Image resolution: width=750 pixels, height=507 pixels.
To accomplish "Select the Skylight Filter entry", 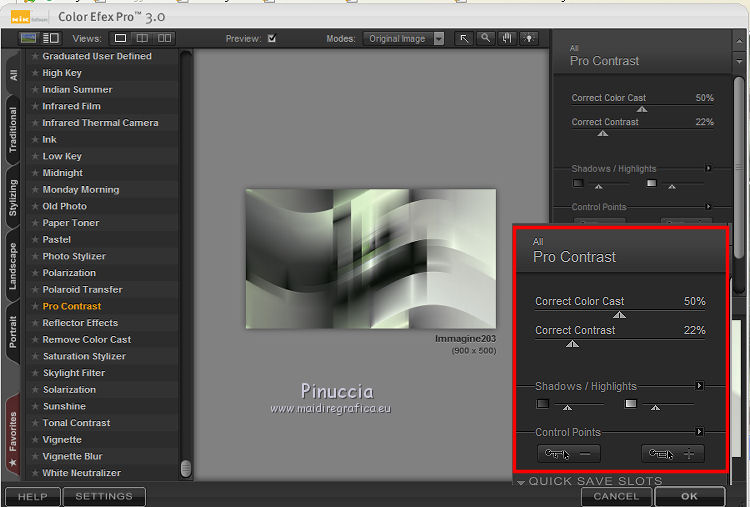I will [x=74, y=373].
